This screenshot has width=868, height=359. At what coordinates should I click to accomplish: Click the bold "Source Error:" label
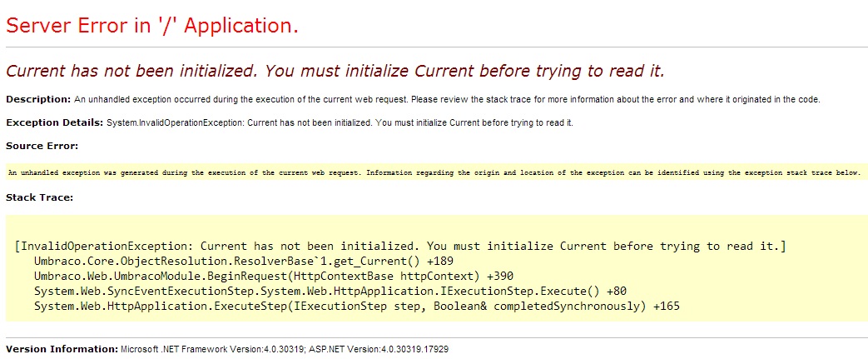(42, 146)
